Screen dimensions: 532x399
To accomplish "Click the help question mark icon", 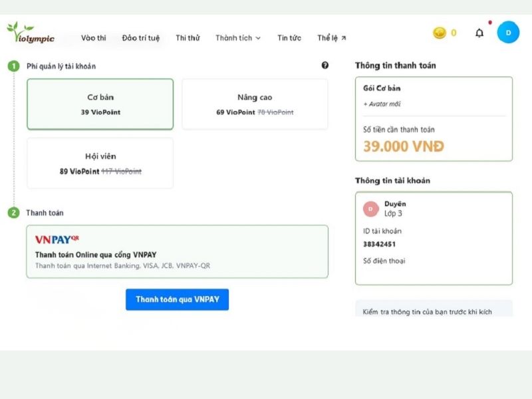I will tap(325, 66).
